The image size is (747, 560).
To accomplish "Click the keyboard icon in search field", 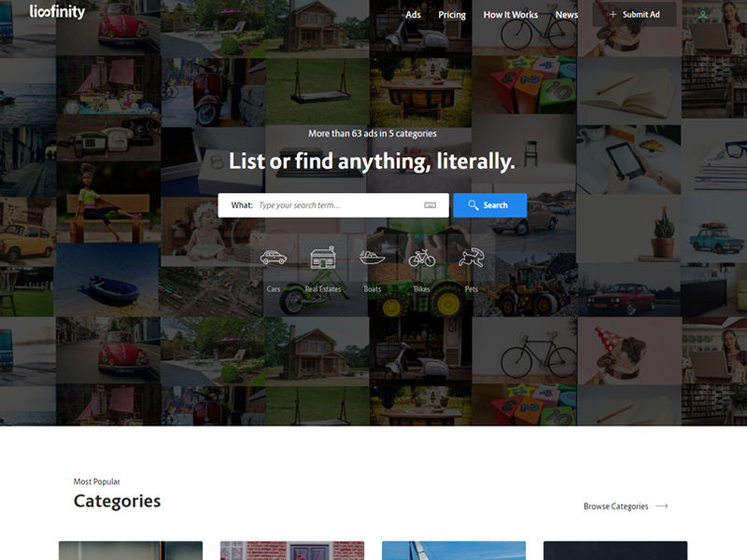I will (x=430, y=205).
